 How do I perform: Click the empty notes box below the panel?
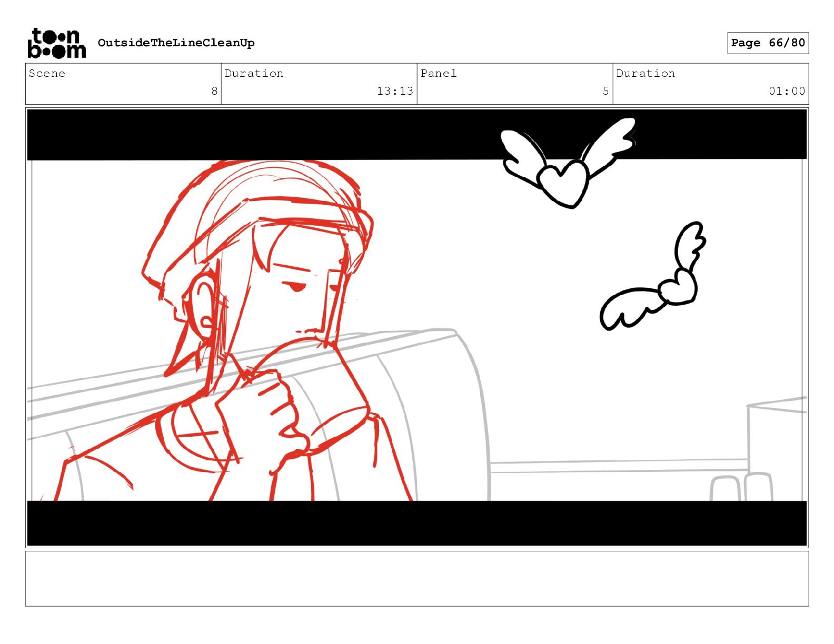(416, 578)
